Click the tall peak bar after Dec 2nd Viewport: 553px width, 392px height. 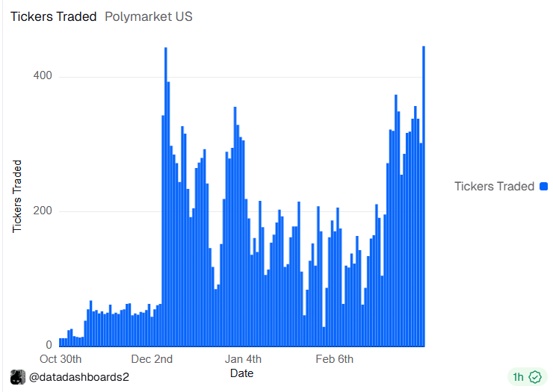(165, 194)
